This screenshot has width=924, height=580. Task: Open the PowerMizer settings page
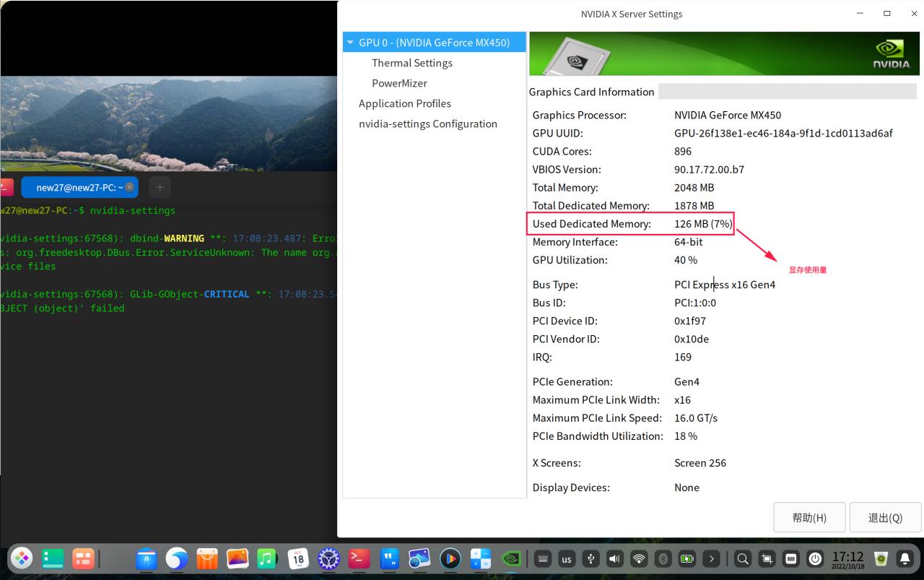[x=399, y=83]
